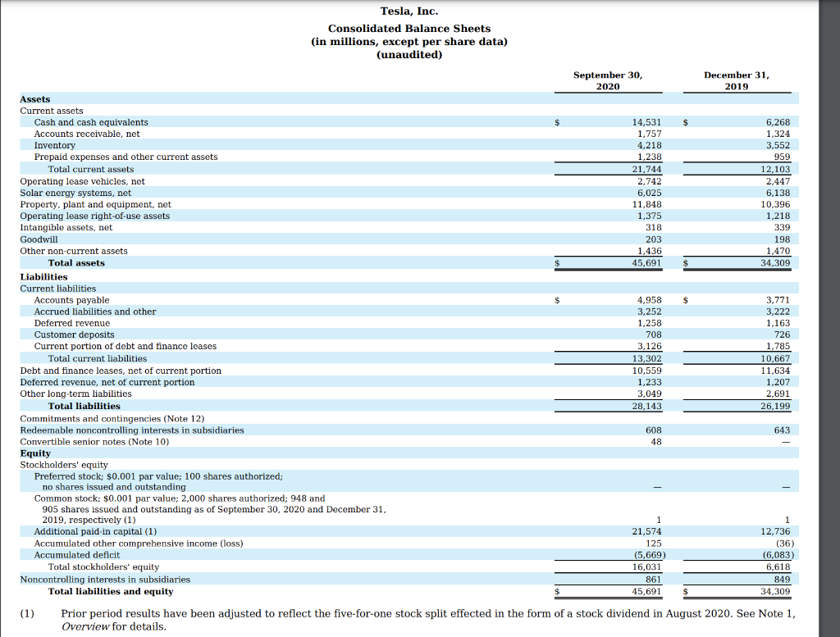Select the Cash and cash equivalents value 14,531
This screenshot has height=637, width=840.
coord(646,123)
